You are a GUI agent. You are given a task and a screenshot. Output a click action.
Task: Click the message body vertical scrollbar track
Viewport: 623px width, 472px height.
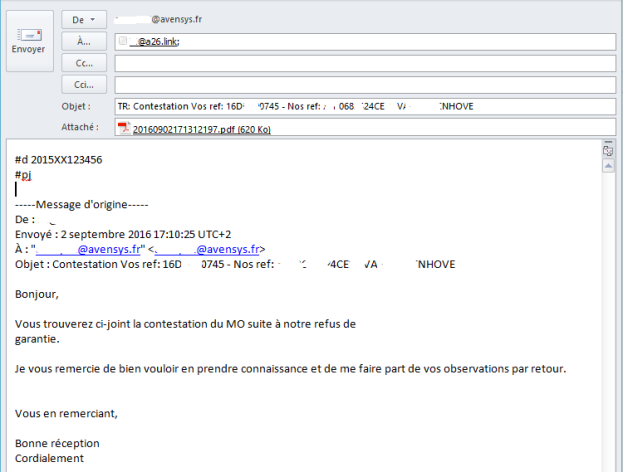[x=608, y=320]
